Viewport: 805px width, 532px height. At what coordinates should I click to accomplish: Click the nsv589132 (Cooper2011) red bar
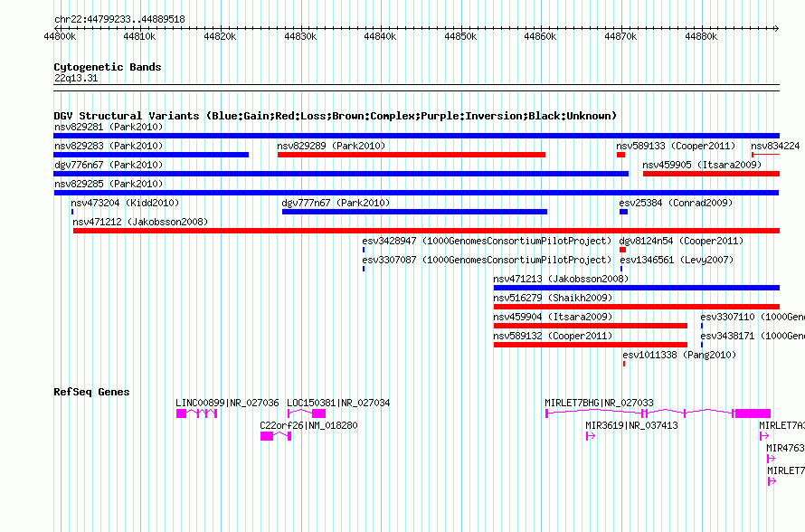point(591,345)
